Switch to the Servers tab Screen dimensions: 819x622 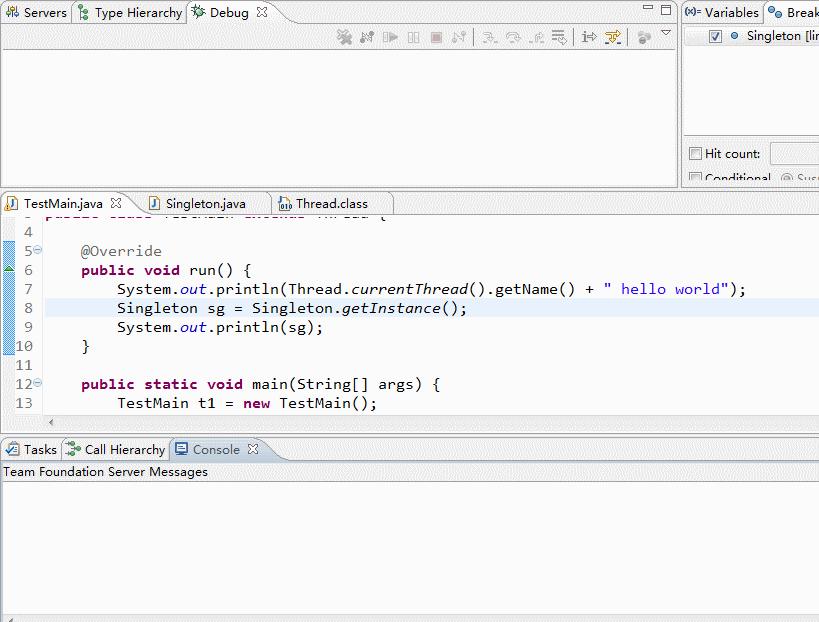coord(36,13)
